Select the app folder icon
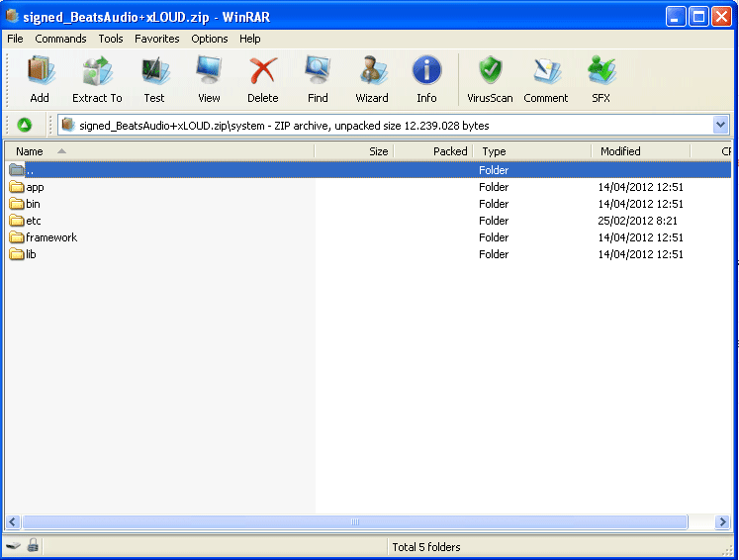739x560 pixels. (17, 187)
